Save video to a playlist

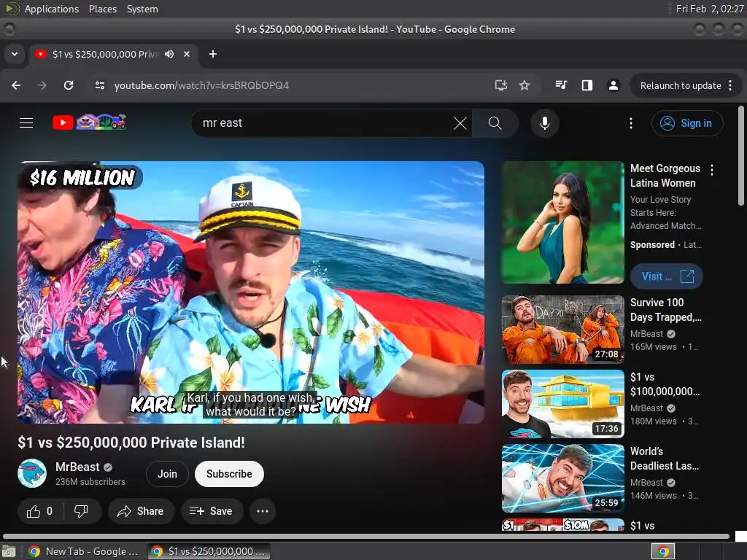(x=211, y=511)
